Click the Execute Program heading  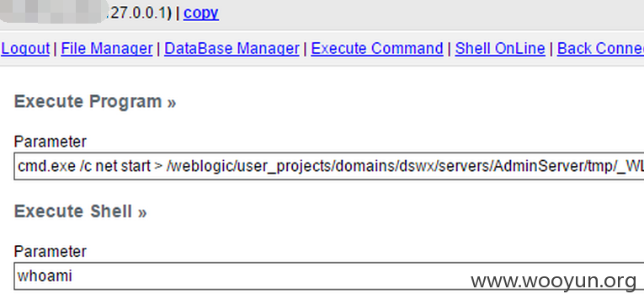(88, 102)
